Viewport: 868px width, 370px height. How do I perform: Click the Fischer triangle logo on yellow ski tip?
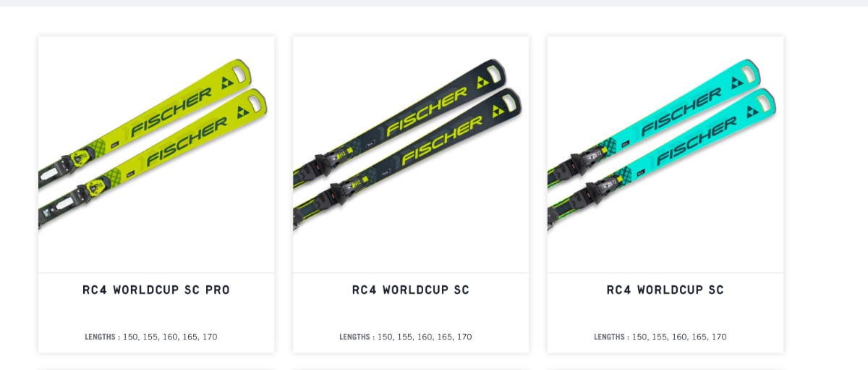229,83
